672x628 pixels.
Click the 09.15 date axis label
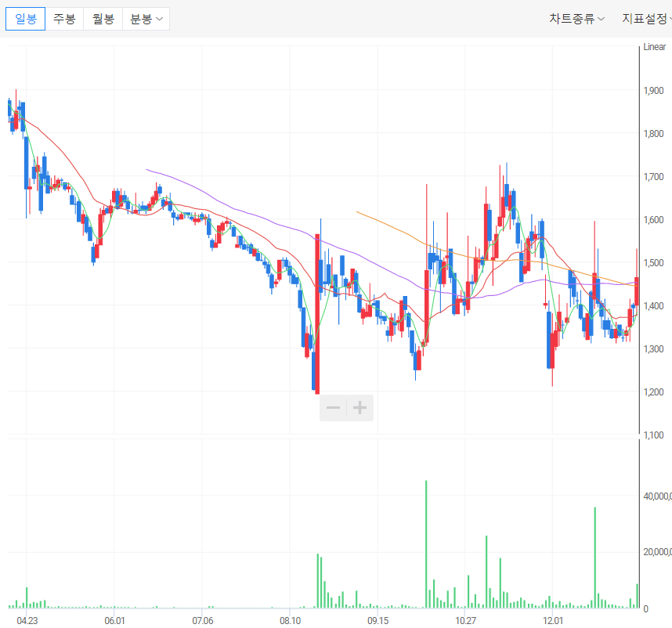[x=378, y=621]
